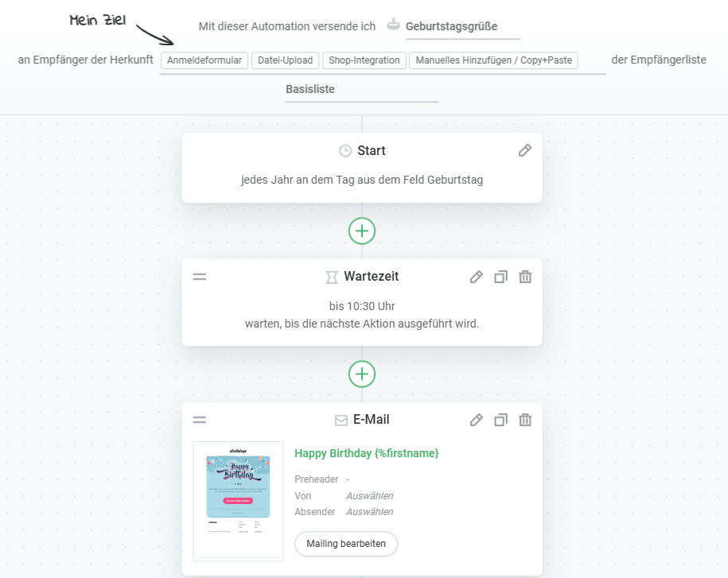Duplicate the Wartezeit step
The image size is (728, 578).
tap(500, 277)
